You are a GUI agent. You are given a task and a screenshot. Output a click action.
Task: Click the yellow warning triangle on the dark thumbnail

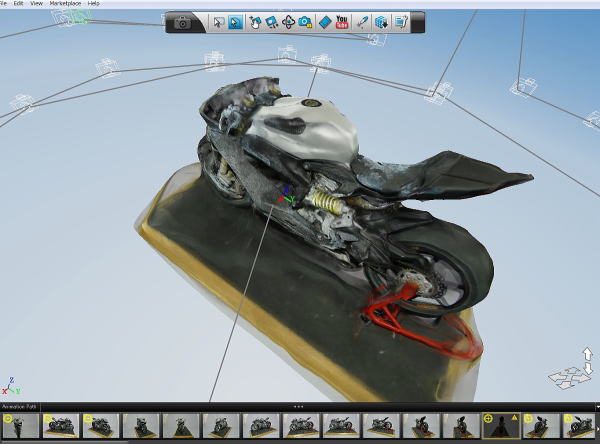(x=514, y=418)
